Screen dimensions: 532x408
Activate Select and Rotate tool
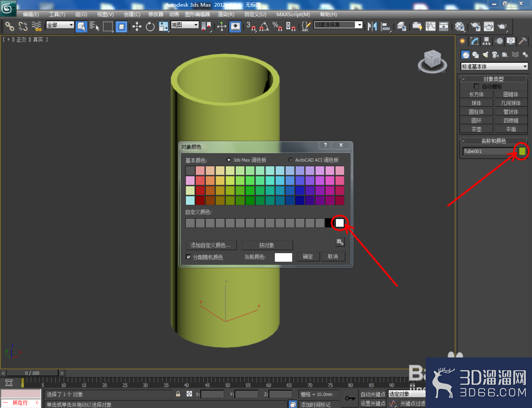[150, 26]
